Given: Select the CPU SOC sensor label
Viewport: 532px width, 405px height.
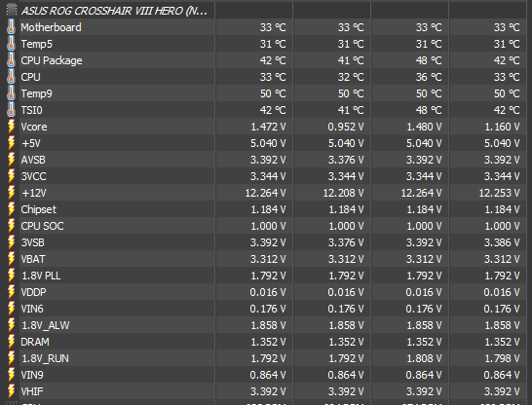Looking at the screenshot, I should coord(43,226).
